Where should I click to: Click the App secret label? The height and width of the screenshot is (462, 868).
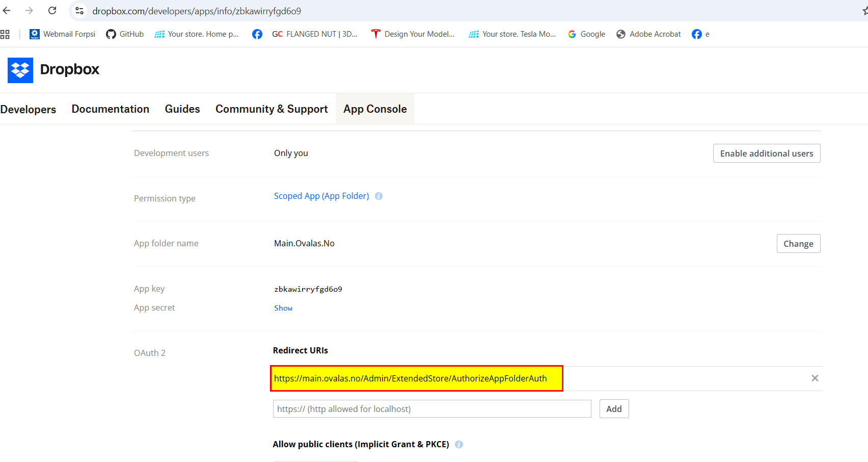(x=154, y=307)
